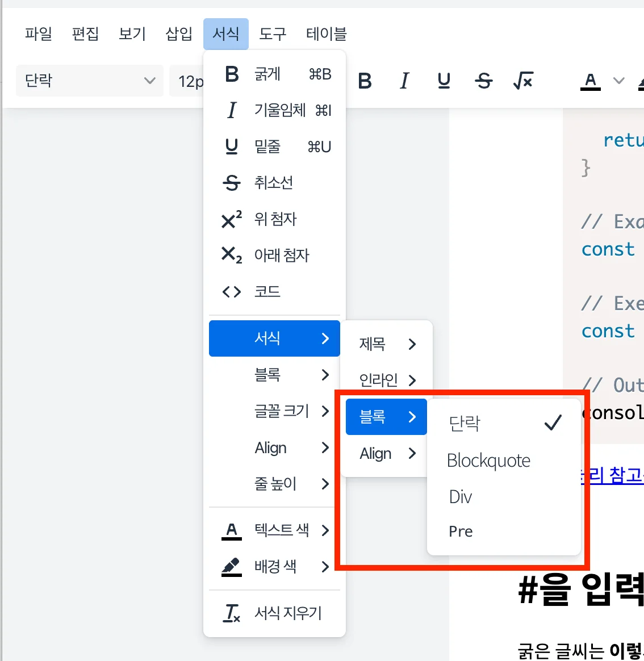Apply strikethrough from the toolbar
Viewport: 644px width, 661px height.
484,81
